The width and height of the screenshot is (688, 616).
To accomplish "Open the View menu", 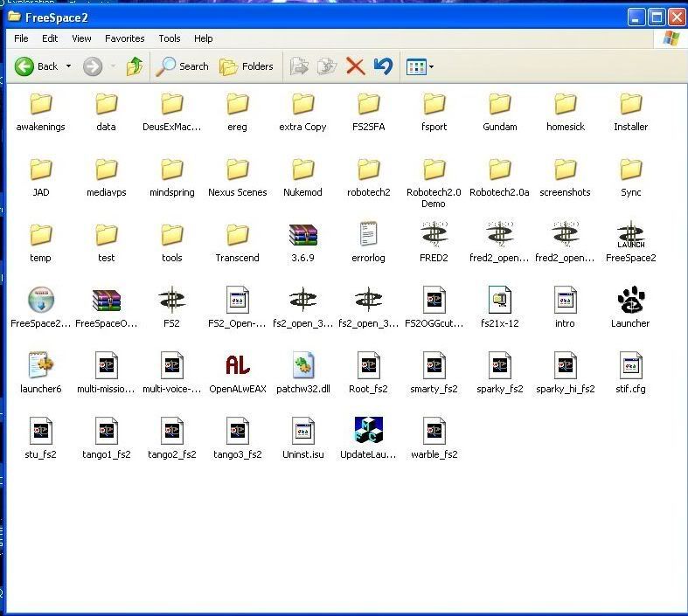I will pyautogui.click(x=81, y=38).
